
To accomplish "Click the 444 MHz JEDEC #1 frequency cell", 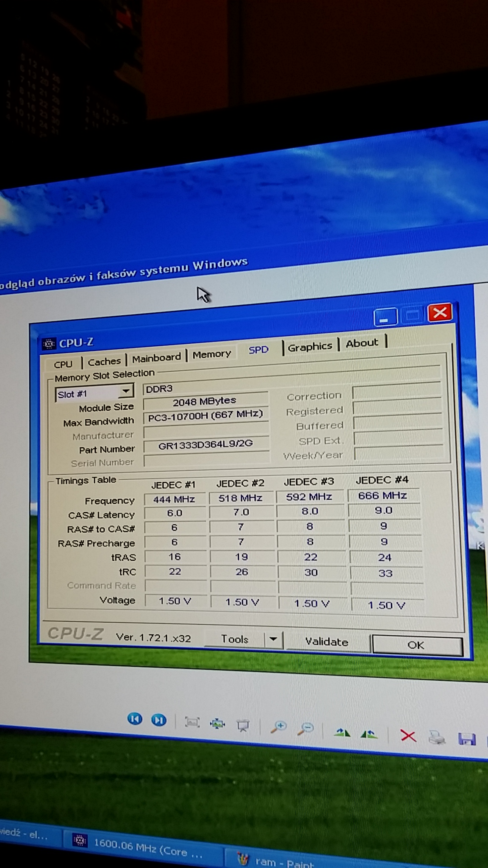I will pyautogui.click(x=175, y=499).
